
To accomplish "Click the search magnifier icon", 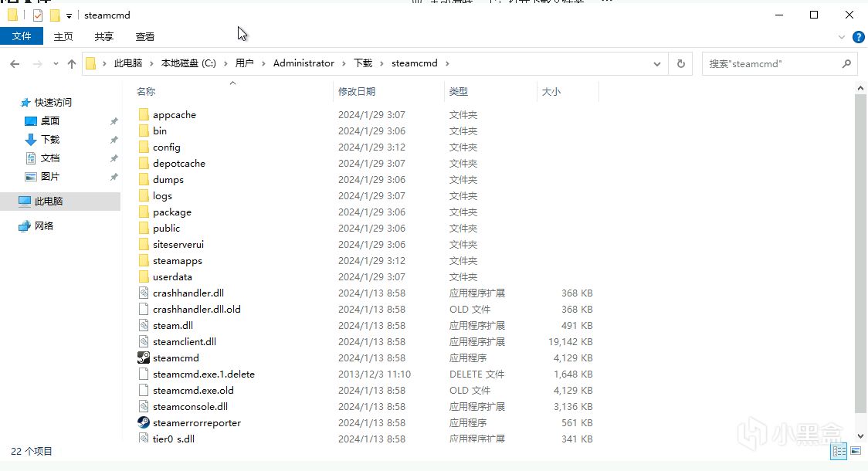I will (846, 63).
